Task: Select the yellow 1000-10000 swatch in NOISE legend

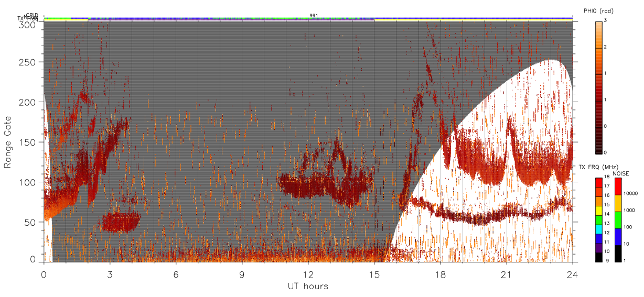Action: 618,203
